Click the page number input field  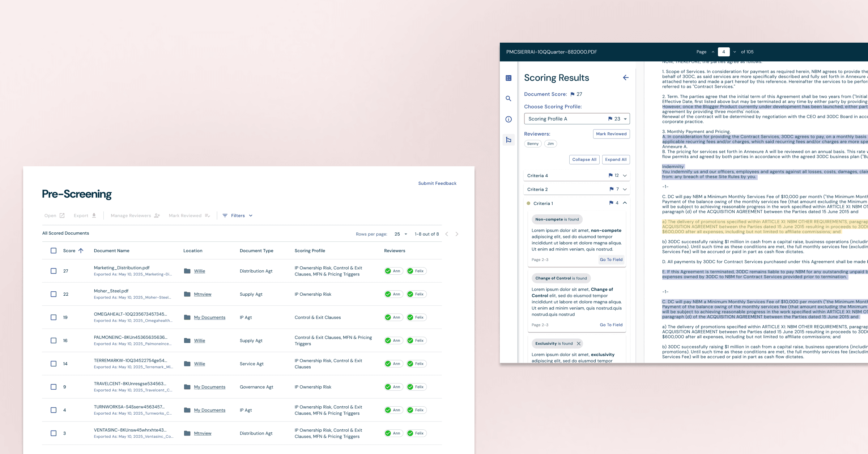click(x=723, y=52)
